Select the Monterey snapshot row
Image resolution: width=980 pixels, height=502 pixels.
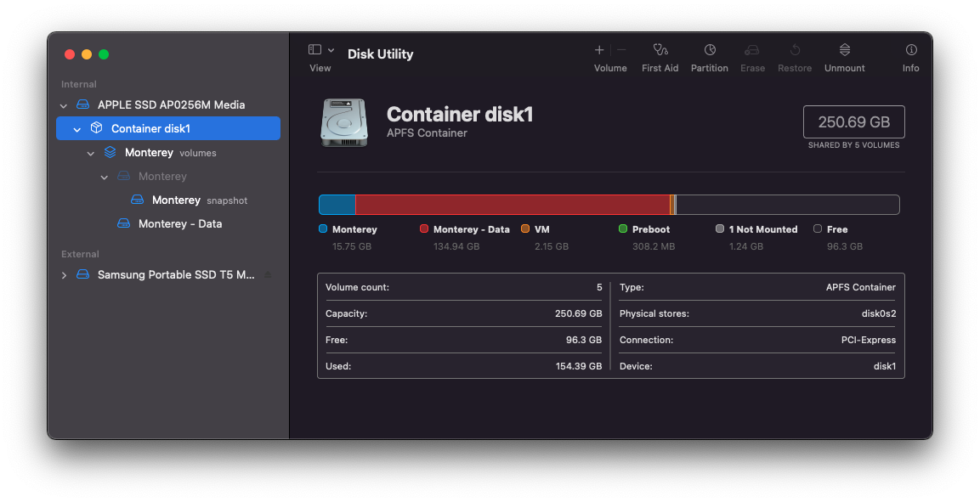[168, 200]
